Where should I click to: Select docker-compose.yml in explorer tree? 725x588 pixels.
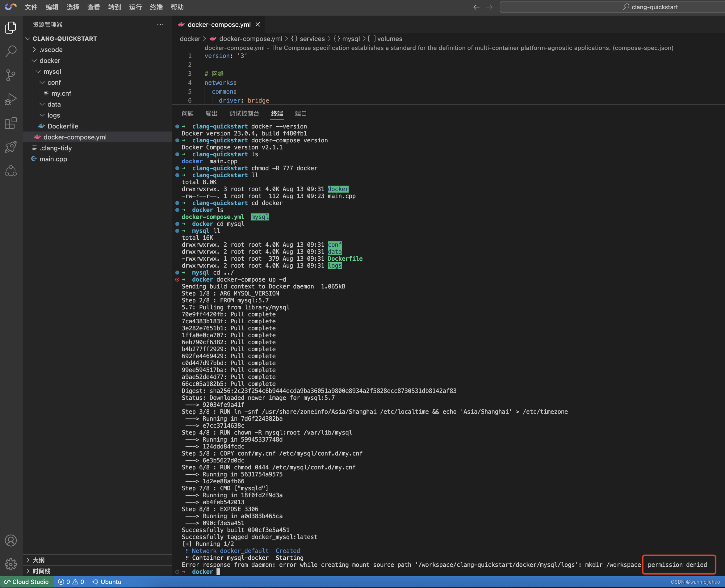tap(97, 137)
